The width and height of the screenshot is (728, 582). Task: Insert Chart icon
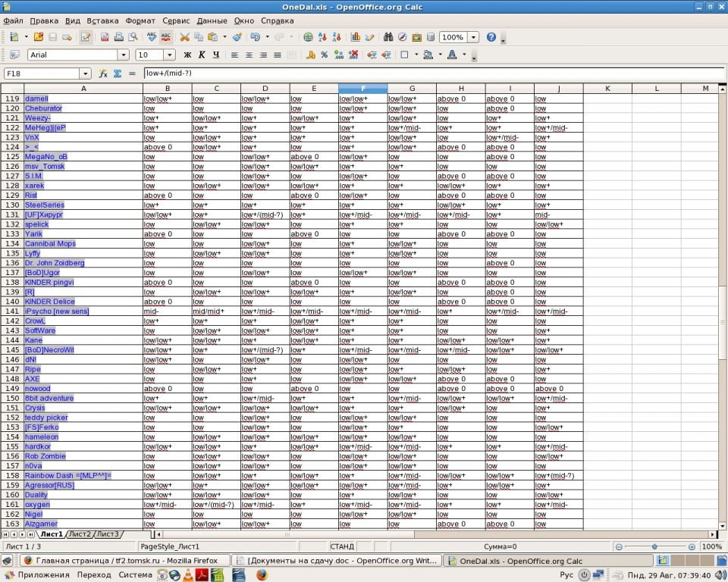click(x=356, y=37)
